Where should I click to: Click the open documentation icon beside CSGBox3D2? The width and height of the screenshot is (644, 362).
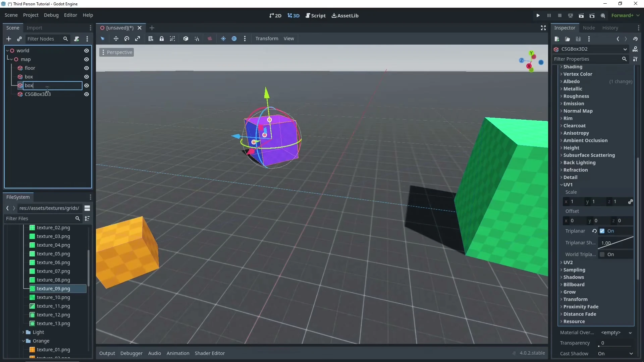point(635,49)
